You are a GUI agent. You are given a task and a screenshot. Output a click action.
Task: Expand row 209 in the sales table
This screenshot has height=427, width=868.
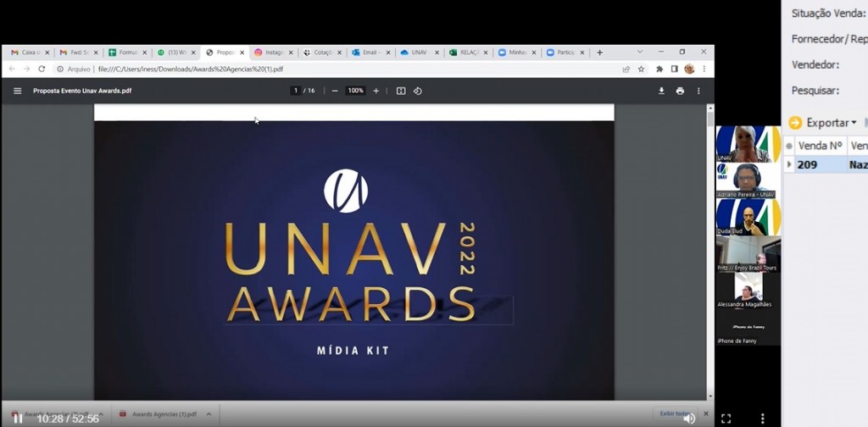click(789, 164)
